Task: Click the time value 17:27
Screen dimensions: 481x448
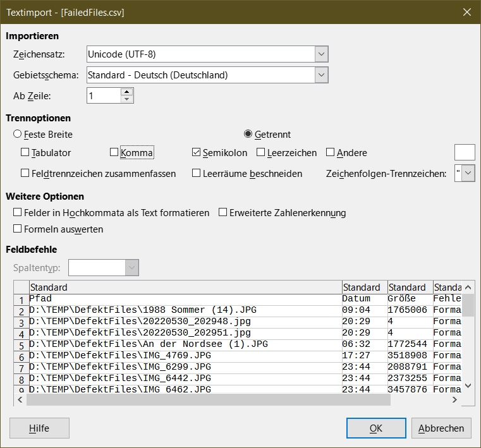Action: 365,355
